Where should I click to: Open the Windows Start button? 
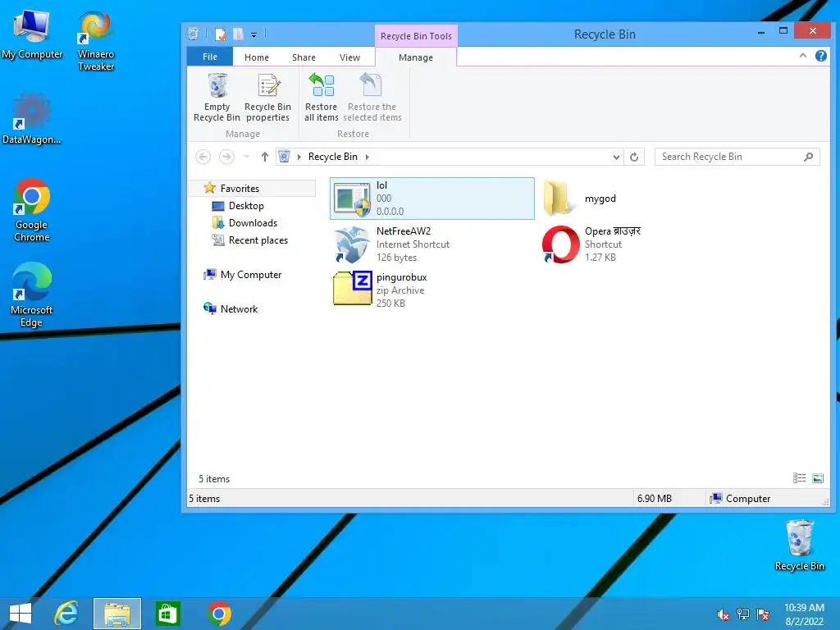(x=21, y=614)
